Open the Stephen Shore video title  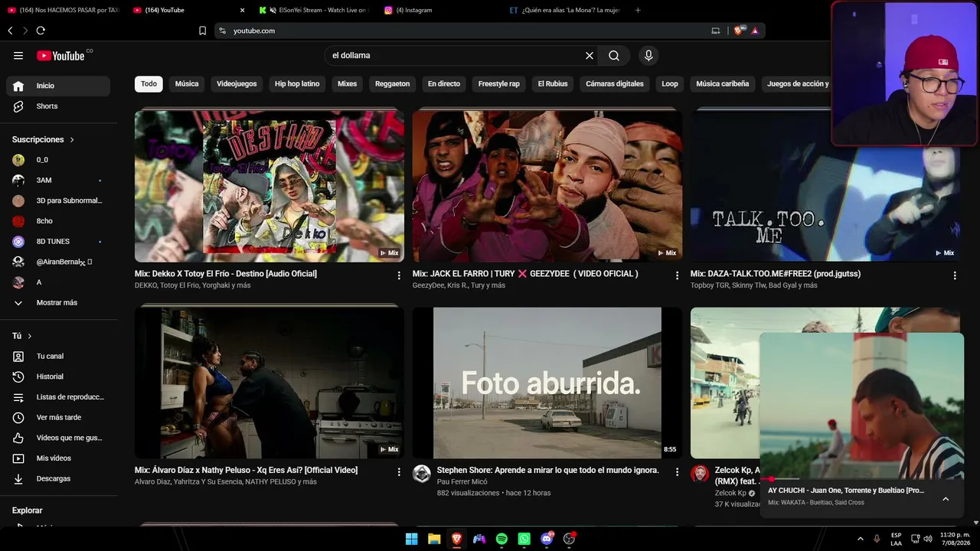pyautogui.click(x=548, y=470)
